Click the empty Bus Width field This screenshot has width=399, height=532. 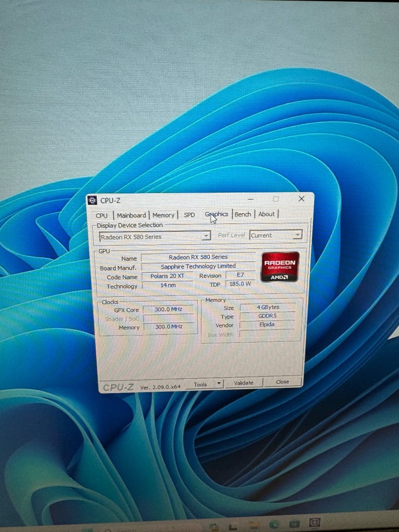[267, 334]
